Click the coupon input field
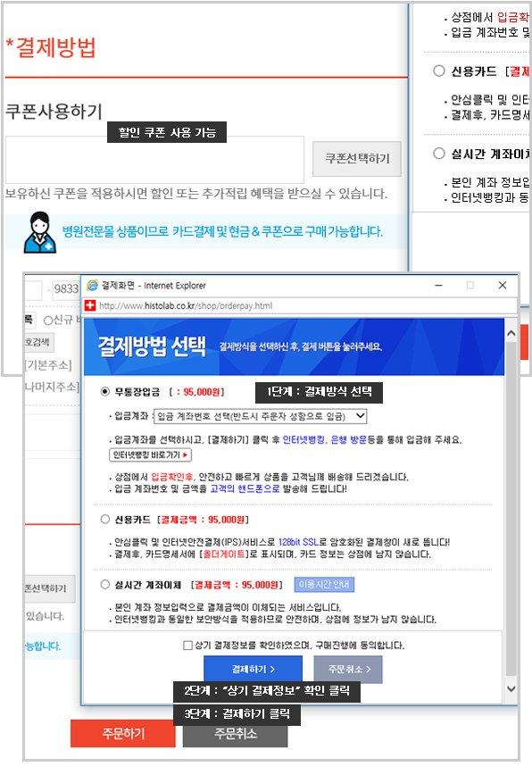The width and height of the screenshot is (532, 775). [154, 160]
